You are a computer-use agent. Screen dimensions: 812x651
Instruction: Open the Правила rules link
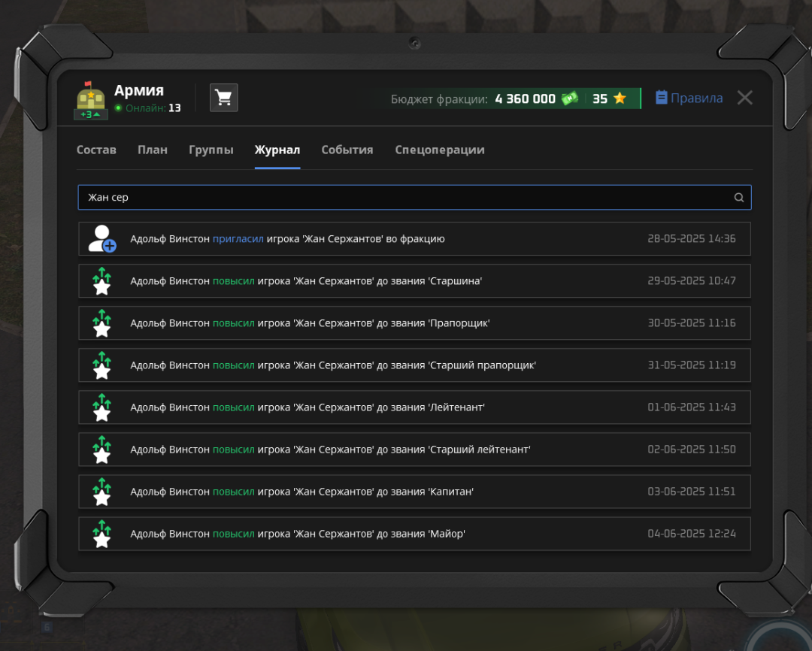pyautogui.click(x=689, y=98)
